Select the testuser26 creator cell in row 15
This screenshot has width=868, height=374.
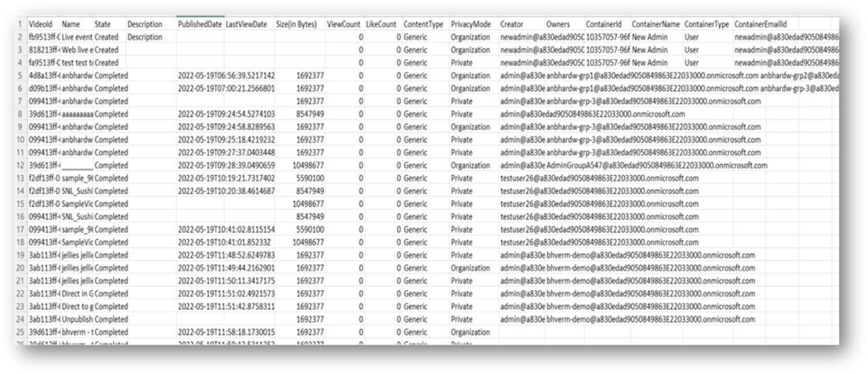(x=599, y=204)
